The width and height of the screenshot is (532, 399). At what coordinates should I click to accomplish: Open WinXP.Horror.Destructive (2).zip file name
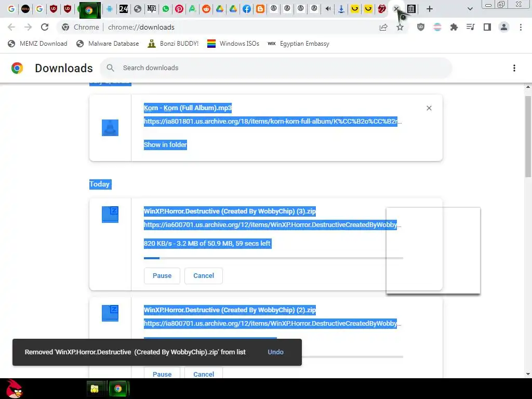[230, 310]
